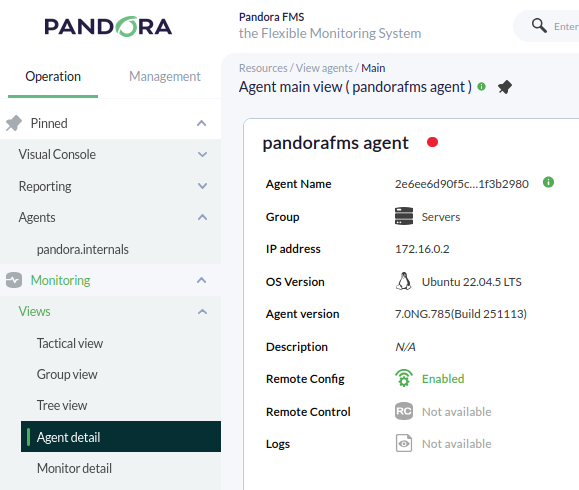This screenshot has width=579, height=490.
Task: Open Tactical view
Action: tap(70, 343)
